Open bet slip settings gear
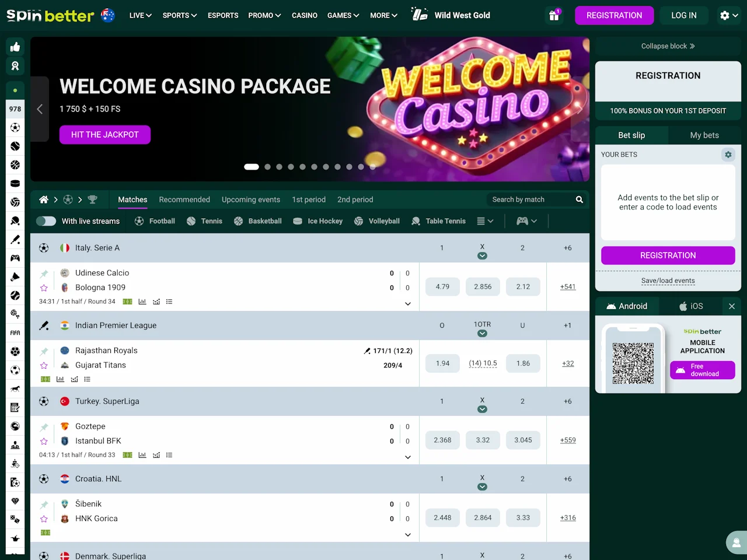Viewport: 747px width, 560px height. tap(728, 155)
